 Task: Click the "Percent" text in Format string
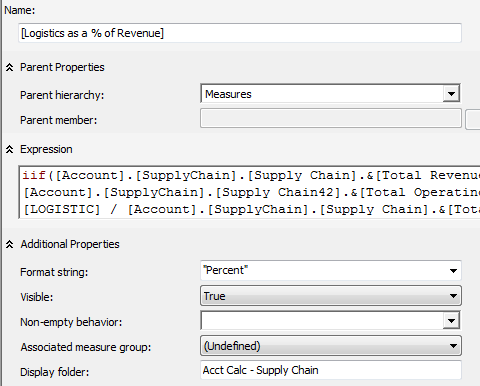pyautogui.click(x=225, y=270)
